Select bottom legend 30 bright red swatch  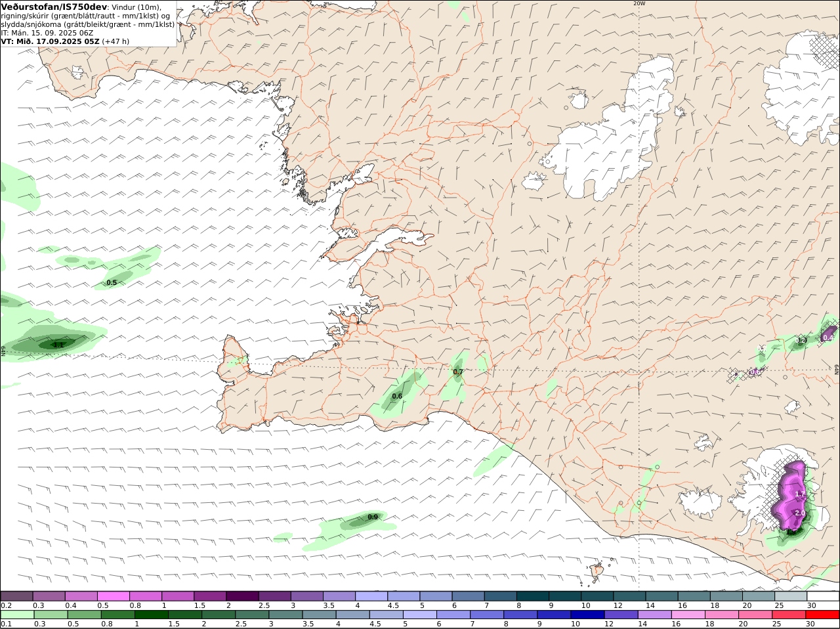(822, 615)
